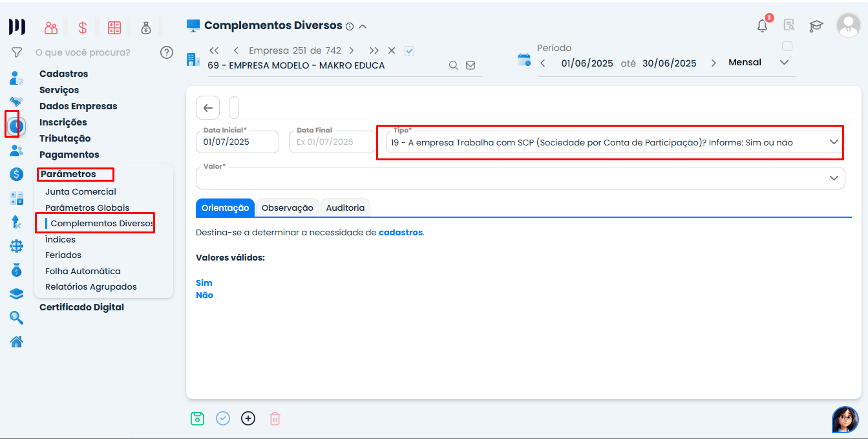Open the user profile avatar
This screenshot has width=868, height=439.
(x=848, y=25)
